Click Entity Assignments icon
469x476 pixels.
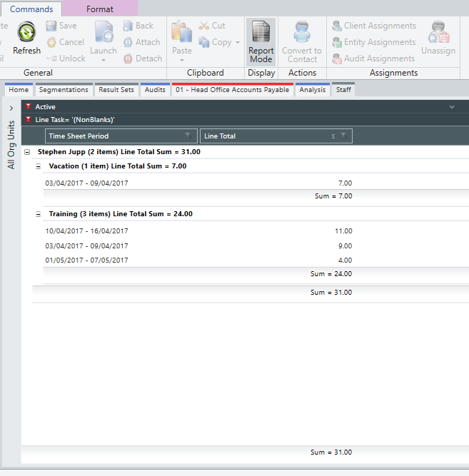click(336, 42)
